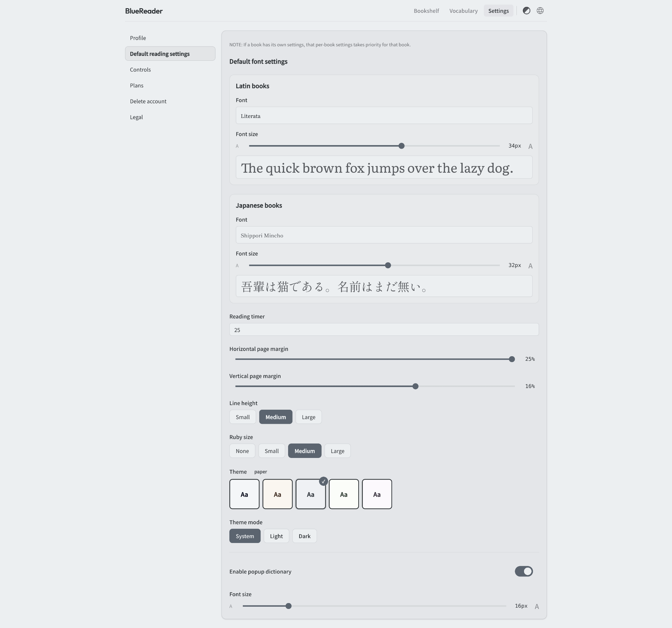The image size is (672, 628).
Task: Set Ruby size to None
Action: tap(242, 451)
